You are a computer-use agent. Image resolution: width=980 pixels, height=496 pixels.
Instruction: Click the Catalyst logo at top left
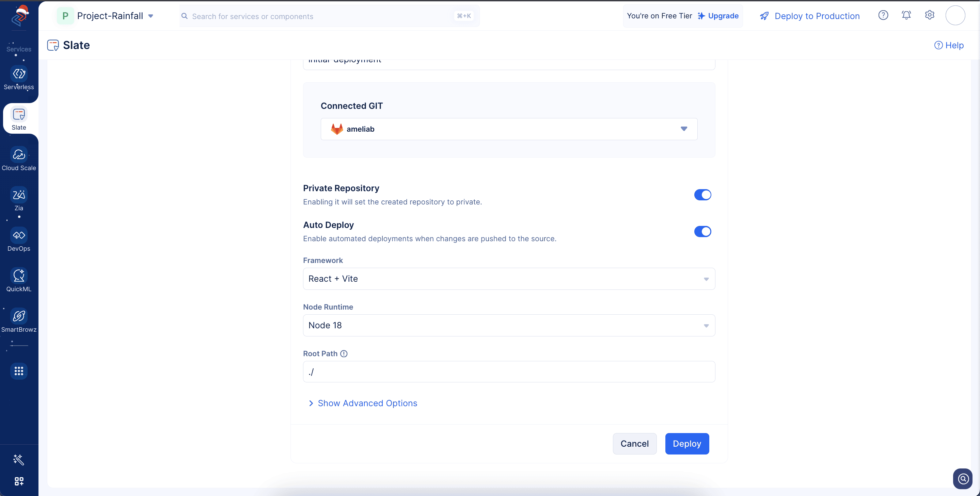(19, 16)
